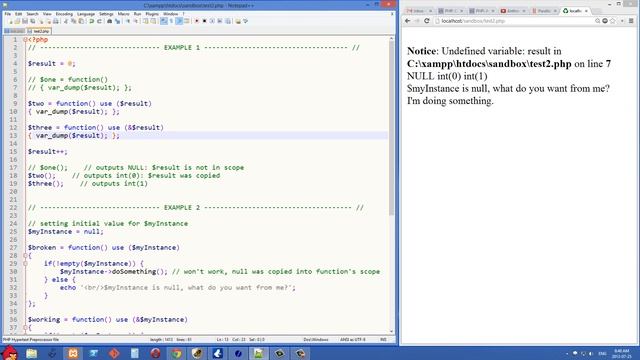This screenshot has width=640, height=360.
Task: Collapse the fold marker at line 1
Action: 25,40
